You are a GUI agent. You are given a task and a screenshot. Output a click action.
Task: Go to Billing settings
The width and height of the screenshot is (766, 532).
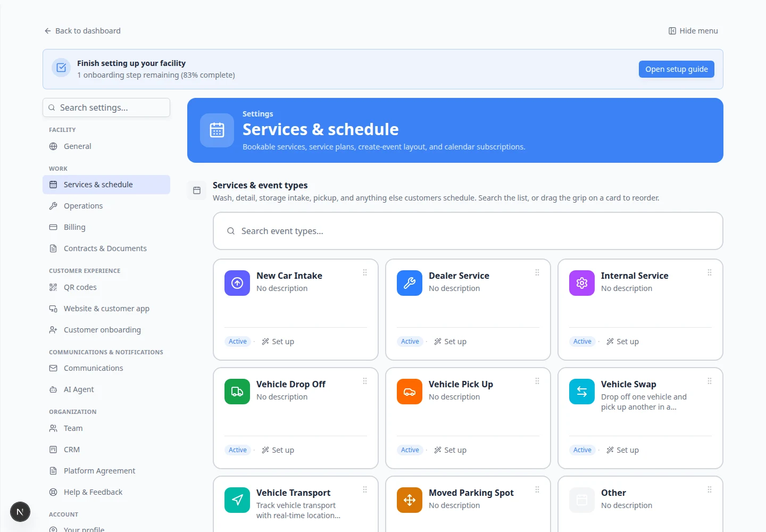106,227
